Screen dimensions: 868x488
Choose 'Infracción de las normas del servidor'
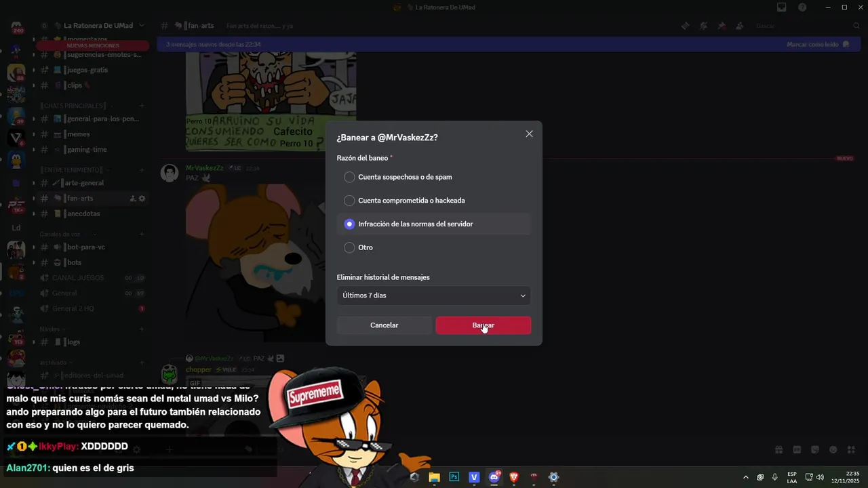click(433, 224)
